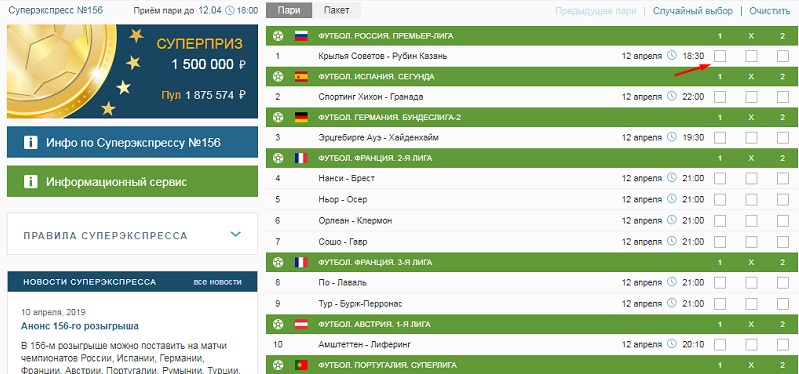
Task: Click the Portugal flag in Суперлига header
Action: [x=301, y=365]
